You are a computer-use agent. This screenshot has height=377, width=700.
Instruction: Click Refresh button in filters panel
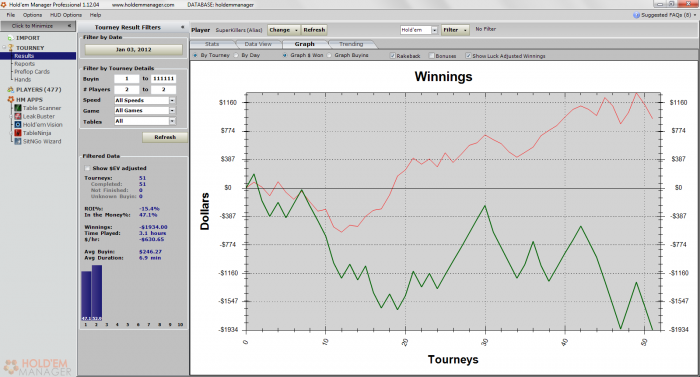tap(165, 137)
